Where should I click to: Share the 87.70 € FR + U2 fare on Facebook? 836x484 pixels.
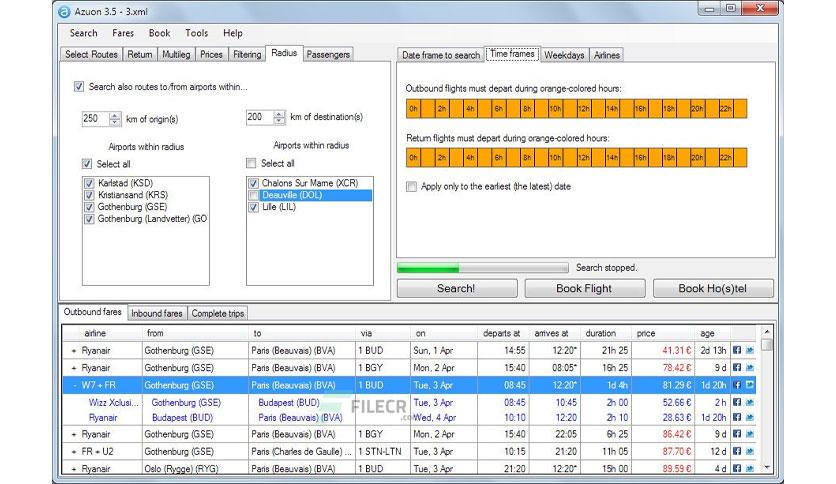[737, 451]
